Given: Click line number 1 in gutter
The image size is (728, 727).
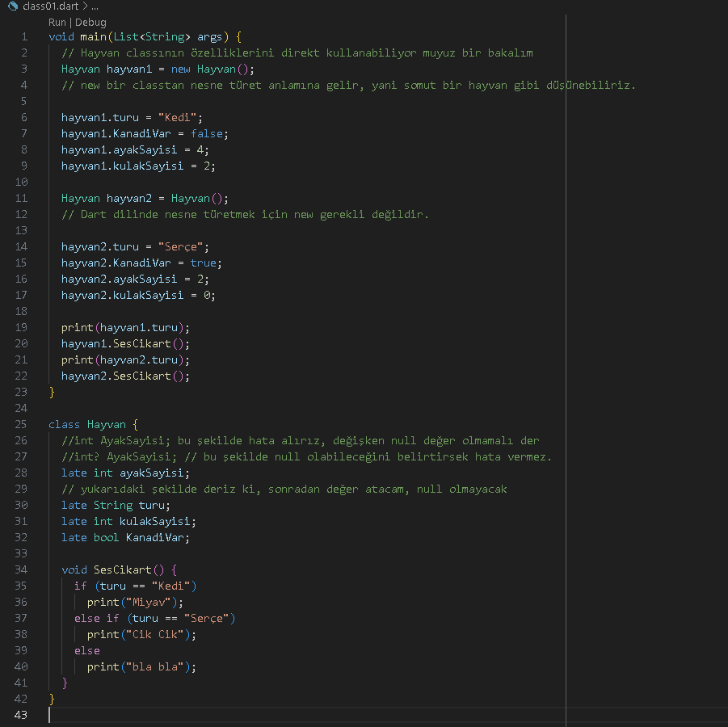Looking at the screenshot, I should point(24,36).
